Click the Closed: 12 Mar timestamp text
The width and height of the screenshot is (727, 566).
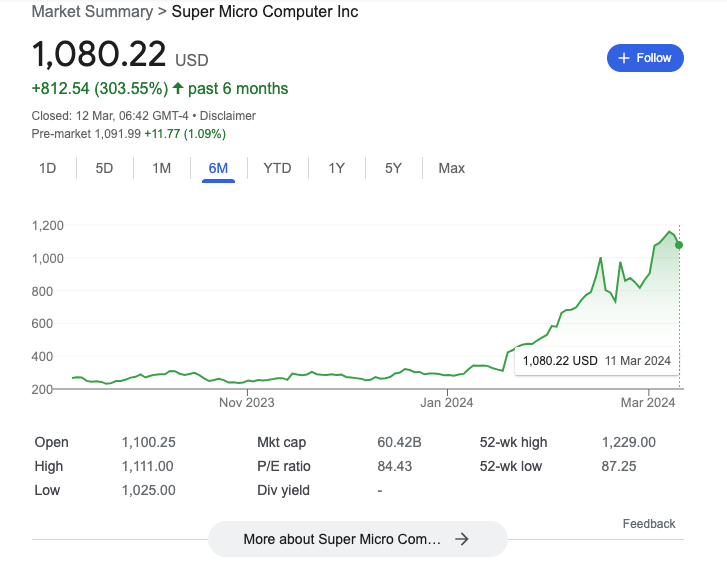pyautogui.click(x=110, y=116)
